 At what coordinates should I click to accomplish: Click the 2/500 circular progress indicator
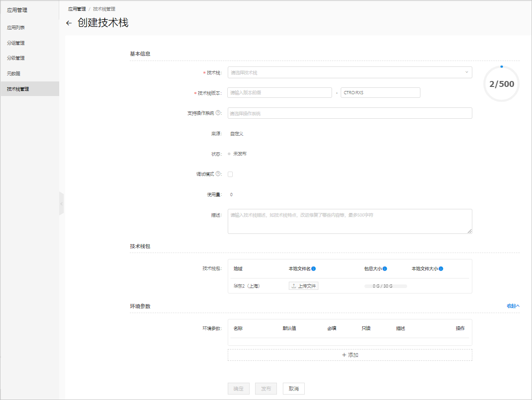tap(501, 84)
